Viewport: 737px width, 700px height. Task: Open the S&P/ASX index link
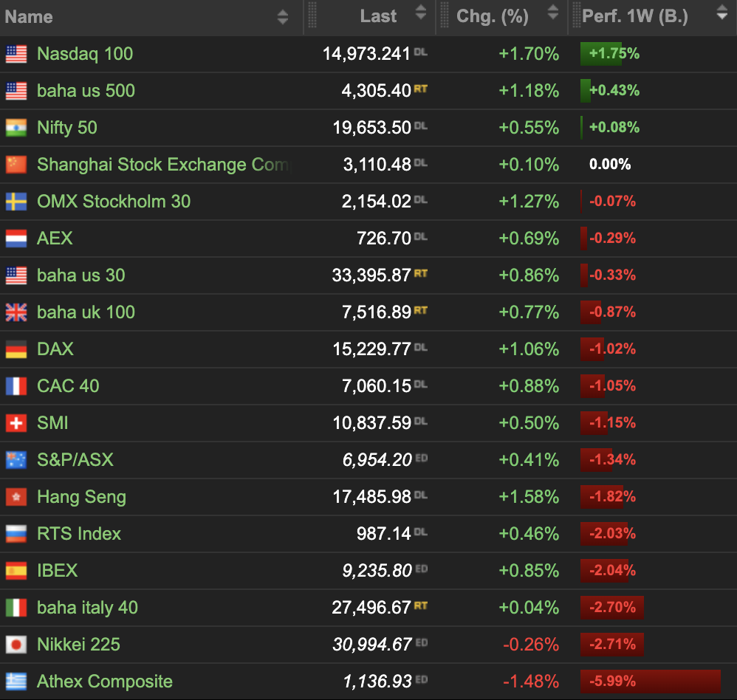[75, 460]
